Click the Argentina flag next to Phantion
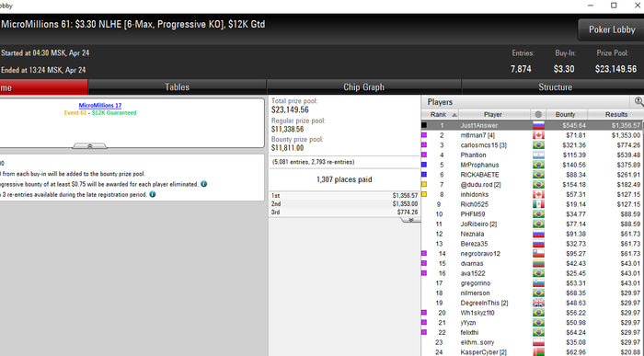Viewport: 644px width, 356px height. (538, 155)
